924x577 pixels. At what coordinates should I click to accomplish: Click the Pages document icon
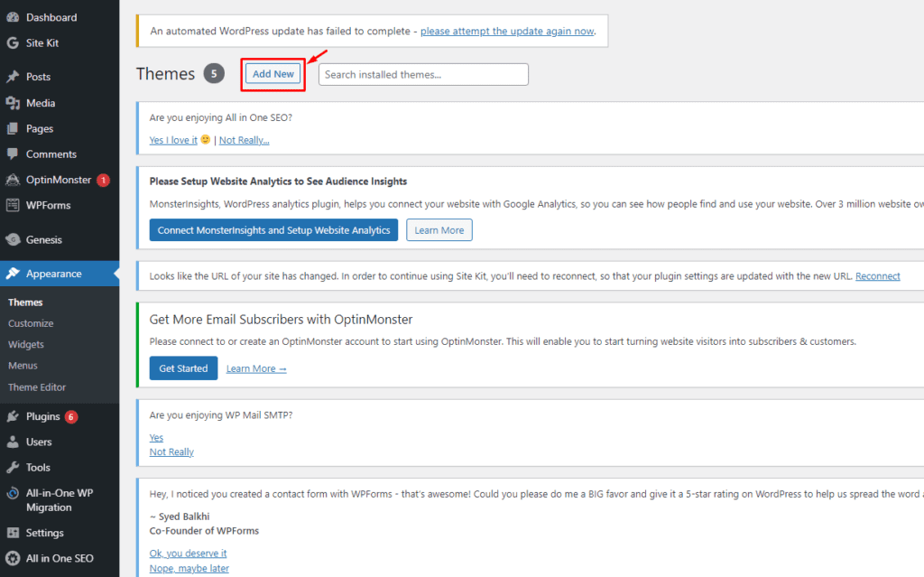(x=13, y=128)
